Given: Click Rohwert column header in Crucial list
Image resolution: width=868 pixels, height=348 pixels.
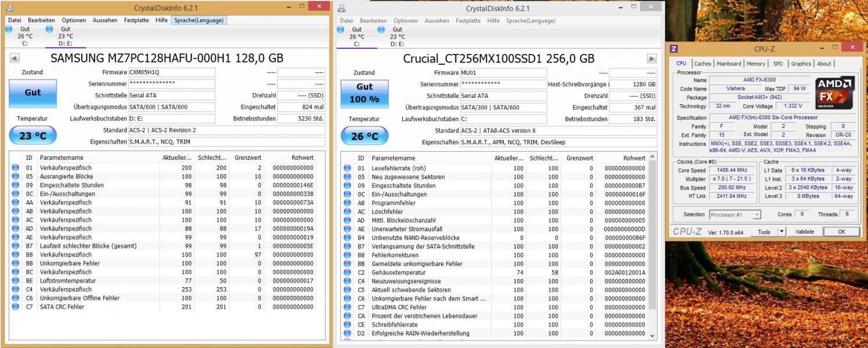Looking at the screenshot, I should (x=623, y=158).
